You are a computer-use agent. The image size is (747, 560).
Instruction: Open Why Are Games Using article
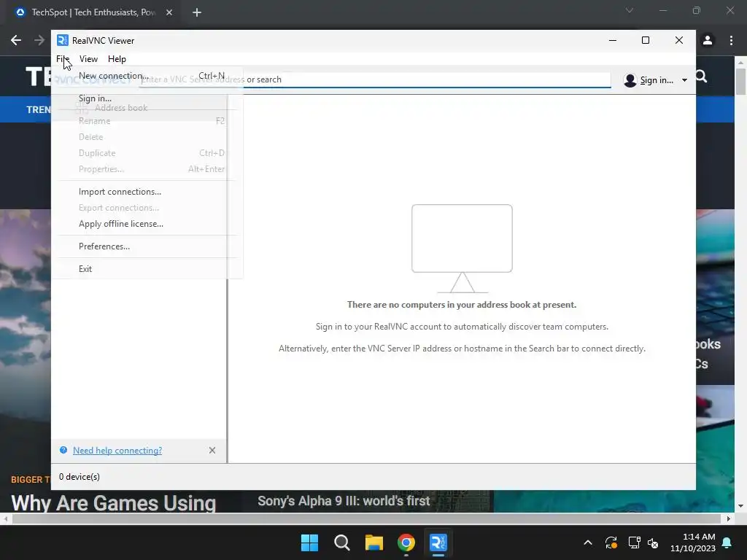click(113, 503)
